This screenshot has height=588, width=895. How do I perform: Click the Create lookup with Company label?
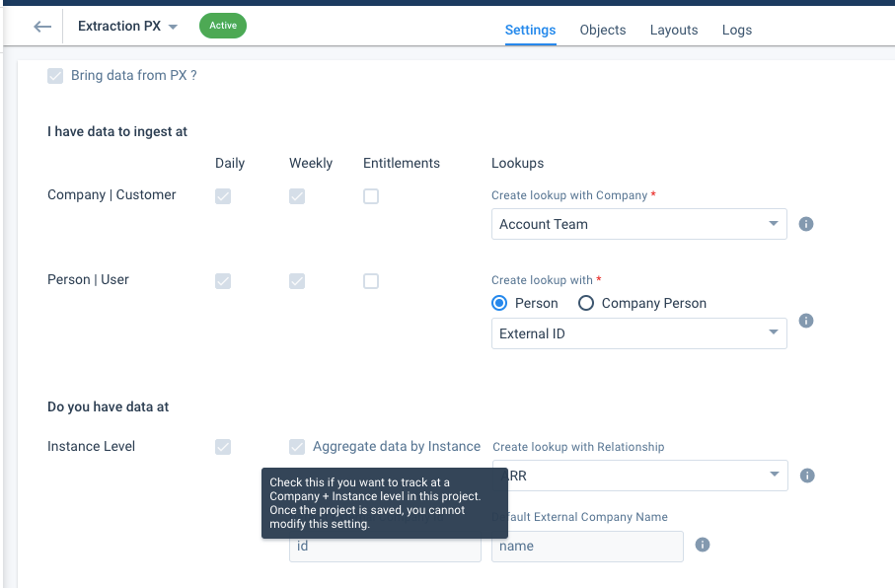(x=569, y=195)
